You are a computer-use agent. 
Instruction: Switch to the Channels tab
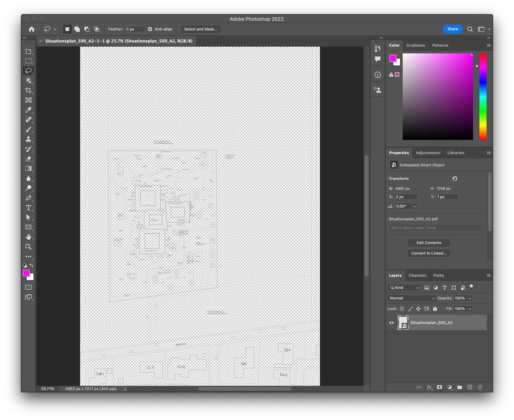coord(417,275)
